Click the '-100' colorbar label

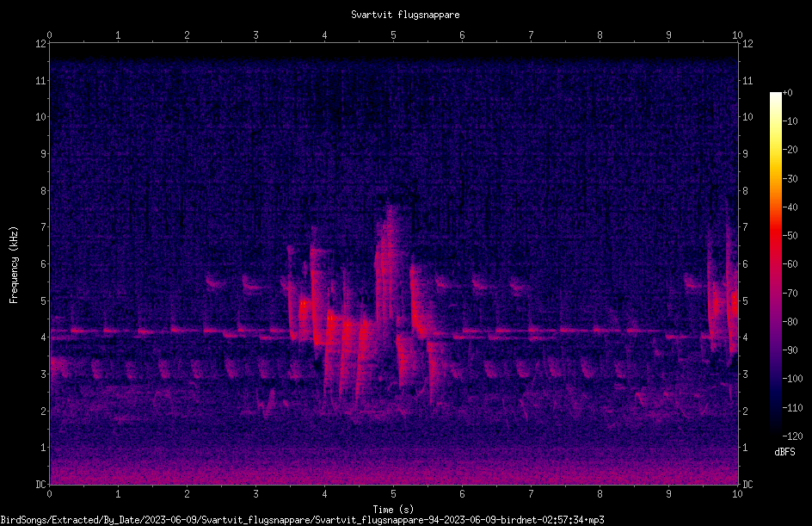coord(792,379)
